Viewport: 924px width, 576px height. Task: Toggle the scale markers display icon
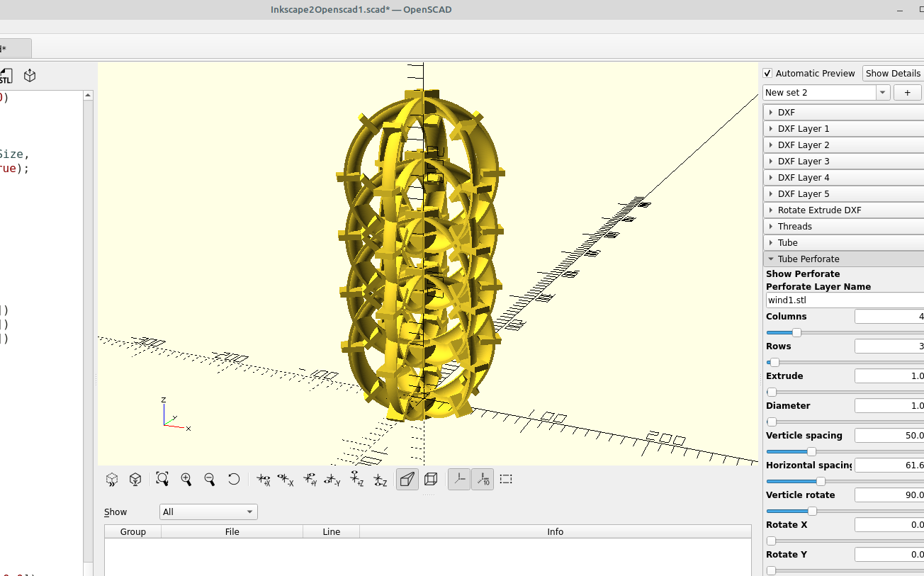click(483, 479)
